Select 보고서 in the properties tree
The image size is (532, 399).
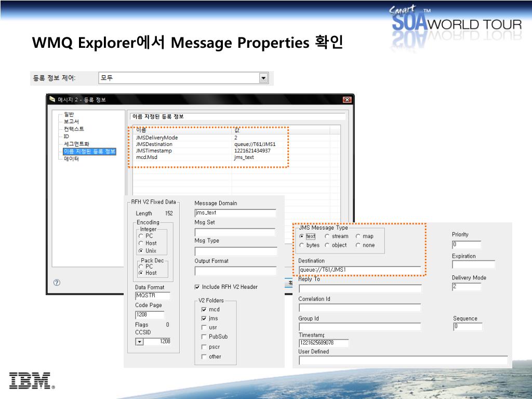coord(71,122)
